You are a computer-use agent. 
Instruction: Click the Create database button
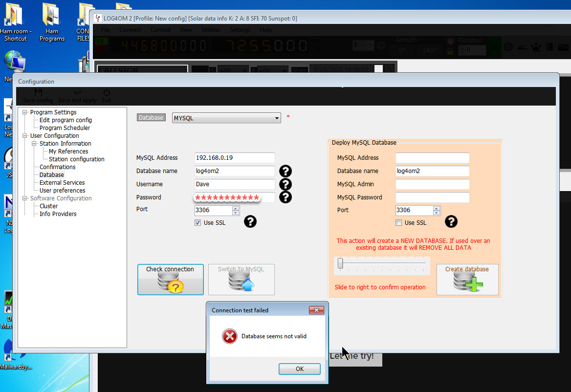[x=467, y=280]
